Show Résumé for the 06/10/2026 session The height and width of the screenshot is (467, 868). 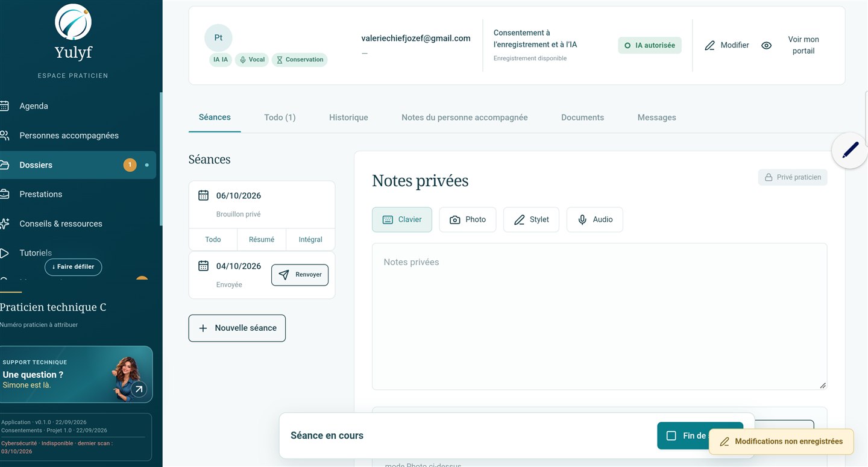point(262,239)
